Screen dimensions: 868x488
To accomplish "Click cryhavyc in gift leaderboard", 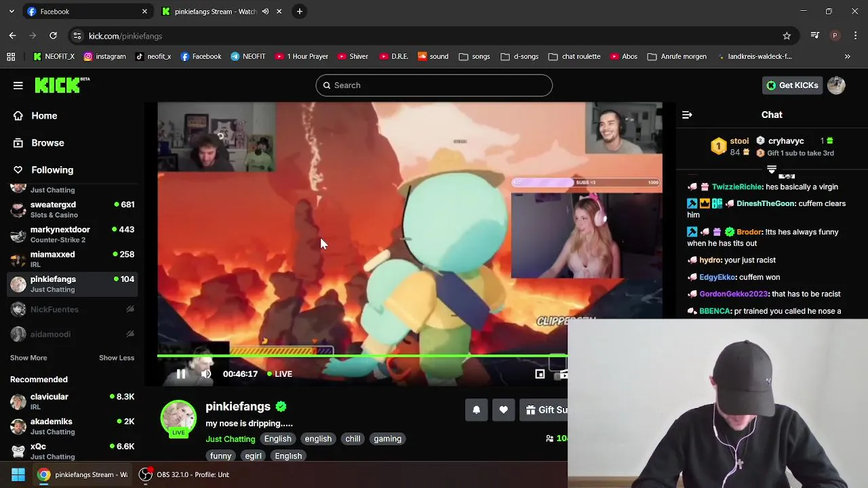I will [x=786, y=141].
